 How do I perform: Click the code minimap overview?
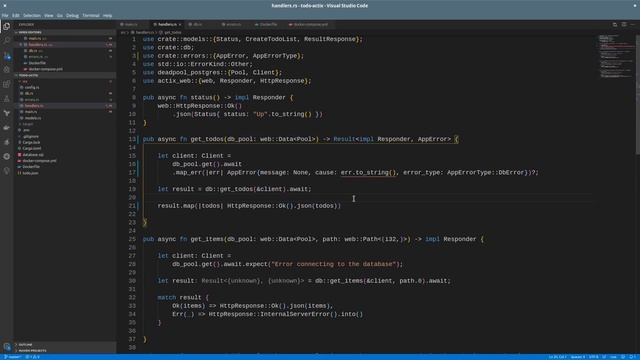[616, 56]
